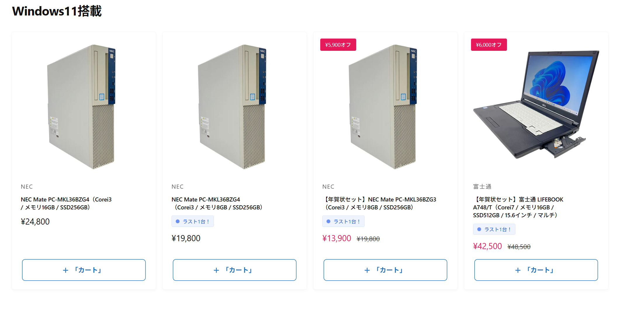The height and width of the screenshot is (311, 644).
Task: Click ラスト1台 badge on the ¥13,900 item
Action: (343, 221)
